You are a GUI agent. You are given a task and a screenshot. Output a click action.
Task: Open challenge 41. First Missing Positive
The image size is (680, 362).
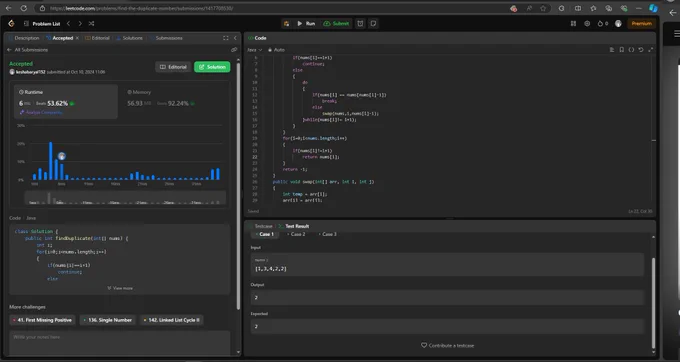point(42,320)
